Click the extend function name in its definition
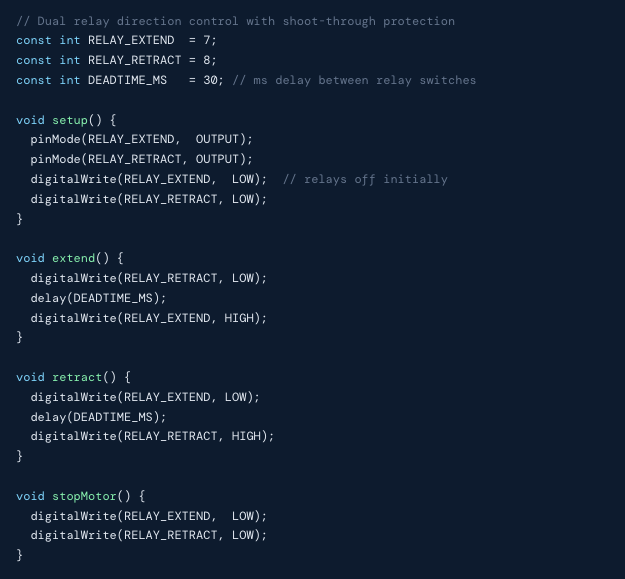 (x=73, y=258)
